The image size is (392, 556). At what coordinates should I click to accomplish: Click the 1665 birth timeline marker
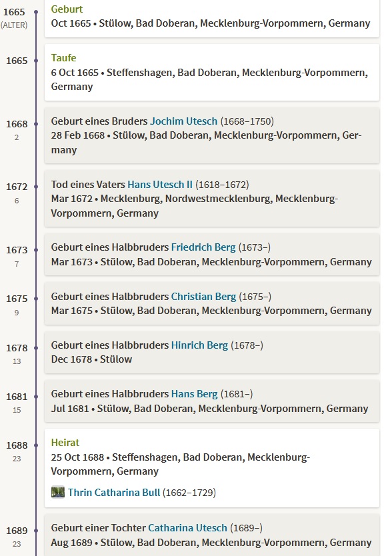(x=36, y=12)
